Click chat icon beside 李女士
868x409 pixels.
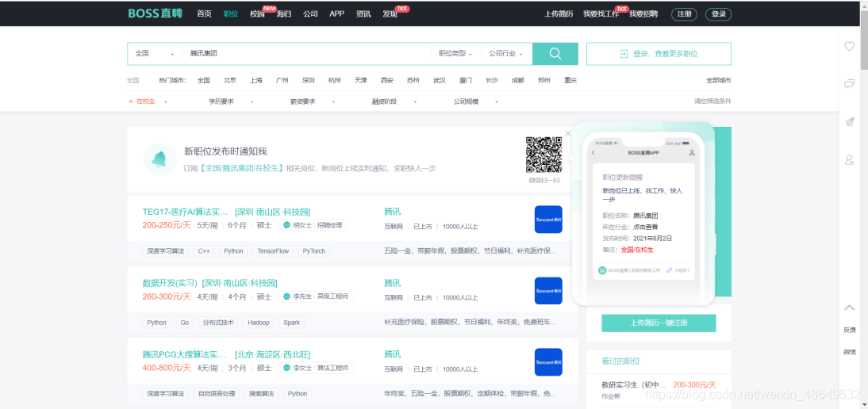tap(286, 368)
